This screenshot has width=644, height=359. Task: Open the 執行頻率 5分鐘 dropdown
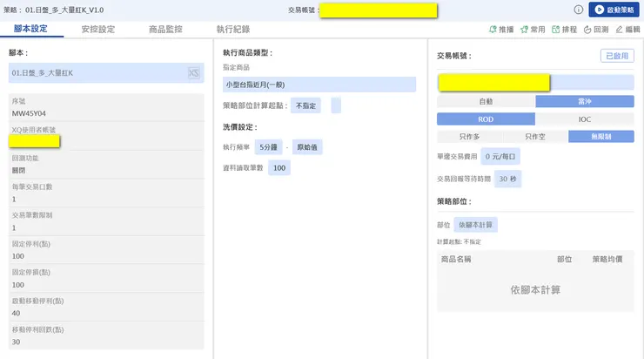(268, 147)
